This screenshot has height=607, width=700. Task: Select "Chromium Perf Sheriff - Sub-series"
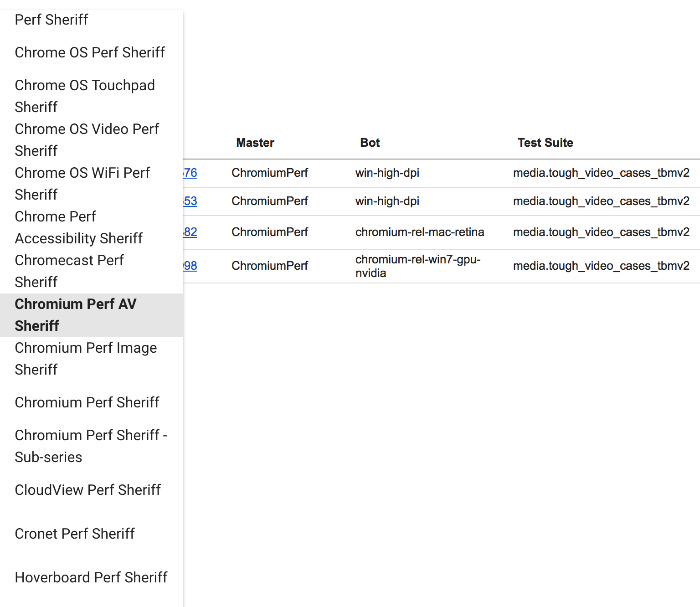[x=91, y=446]
